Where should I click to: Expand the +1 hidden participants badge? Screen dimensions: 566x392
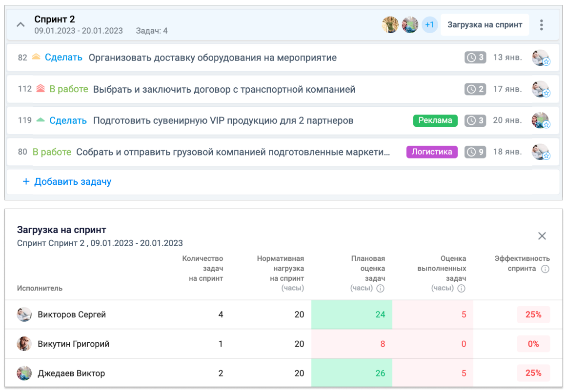tap(429, 24)
